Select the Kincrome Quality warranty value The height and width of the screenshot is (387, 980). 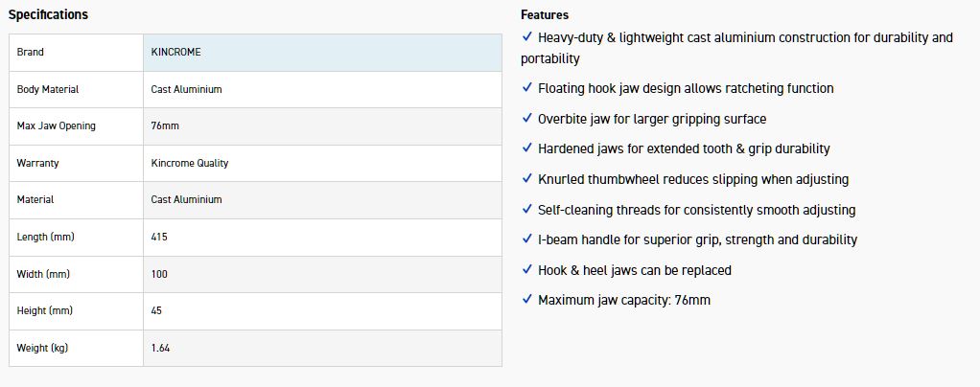click(190, 163)
